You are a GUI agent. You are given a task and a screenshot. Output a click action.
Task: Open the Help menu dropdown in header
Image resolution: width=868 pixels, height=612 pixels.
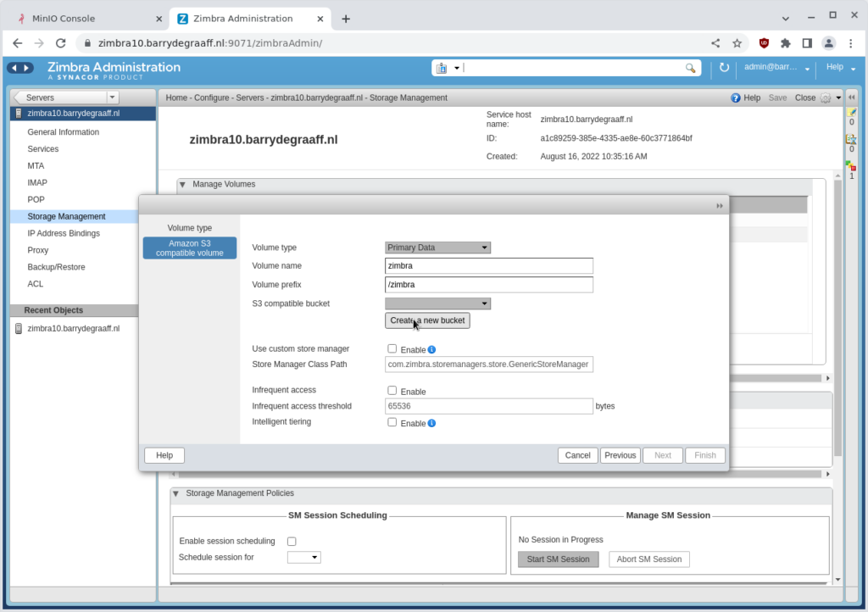[853, 69]
